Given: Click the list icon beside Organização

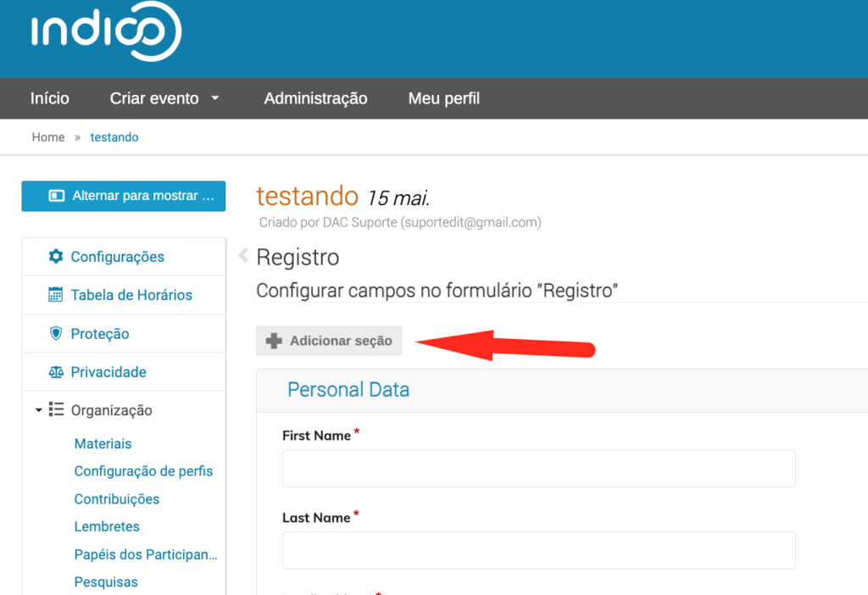Looking at the screenshot, I should (56, 409).
